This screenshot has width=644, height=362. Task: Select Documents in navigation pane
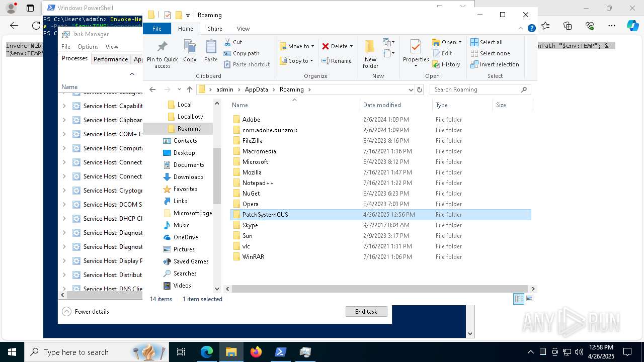click(189, 165)
